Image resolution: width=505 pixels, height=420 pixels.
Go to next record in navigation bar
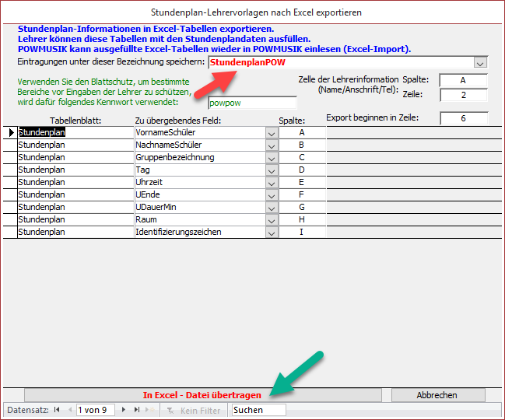pos(124,410)
